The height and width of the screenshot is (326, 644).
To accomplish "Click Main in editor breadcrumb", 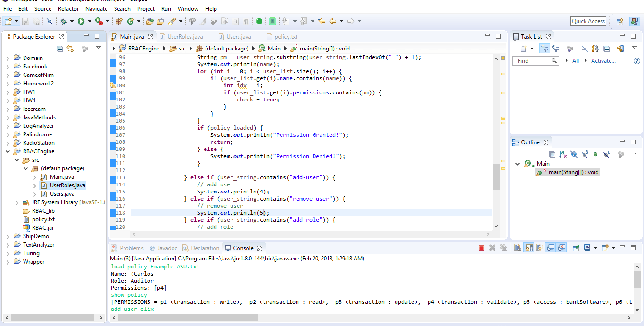I will pos(274,48).
